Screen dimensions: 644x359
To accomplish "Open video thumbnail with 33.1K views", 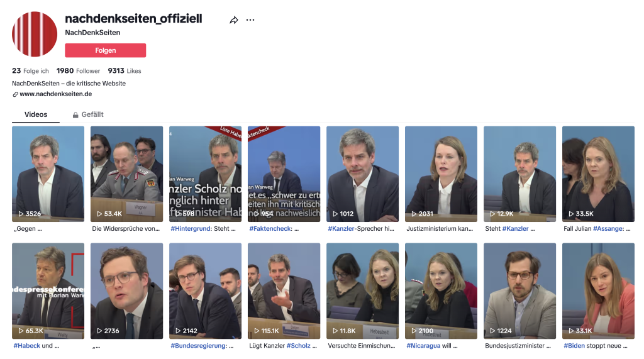I will tap(599, 291).
